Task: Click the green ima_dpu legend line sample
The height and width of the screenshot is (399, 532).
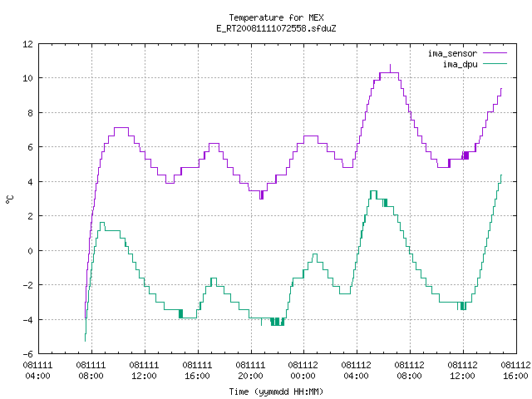Action: 495,64
